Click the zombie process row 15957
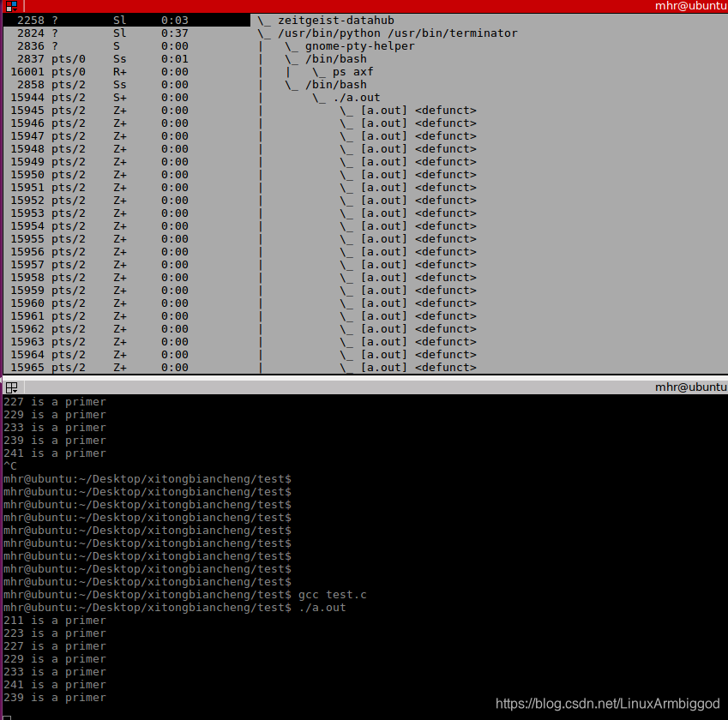Viewport: 728px width, 720px height. (244, 265)
